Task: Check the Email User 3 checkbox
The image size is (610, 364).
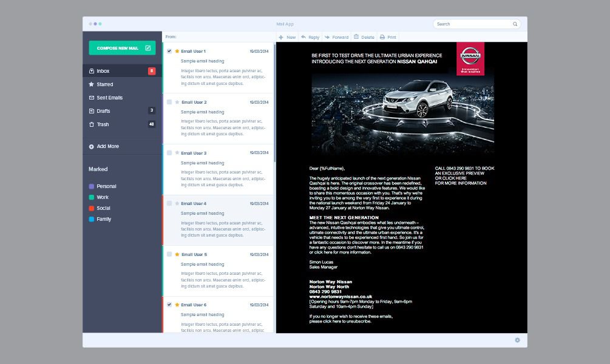Action: point(169,153)
